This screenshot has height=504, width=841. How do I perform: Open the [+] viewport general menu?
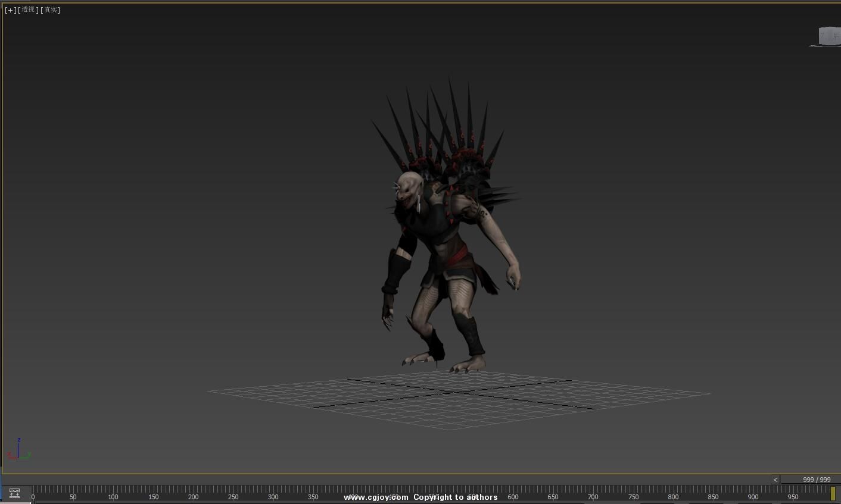pyautogui.click(x=10, y=10)
